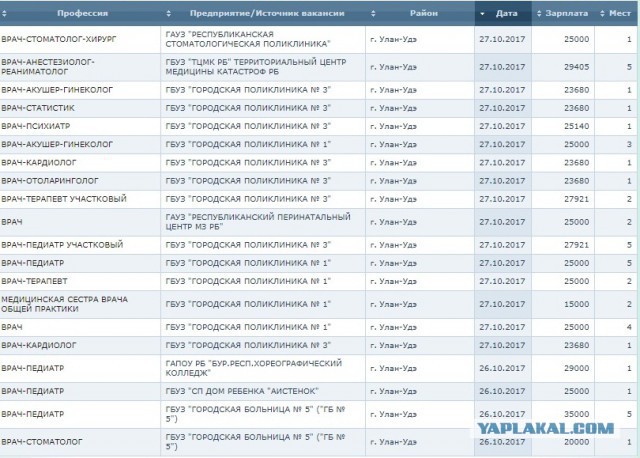
Task: Select the ВРАЧ-ПЕДИАТР УЧАСТКОВЫЙ profession cell
Action: pos(80,245)
